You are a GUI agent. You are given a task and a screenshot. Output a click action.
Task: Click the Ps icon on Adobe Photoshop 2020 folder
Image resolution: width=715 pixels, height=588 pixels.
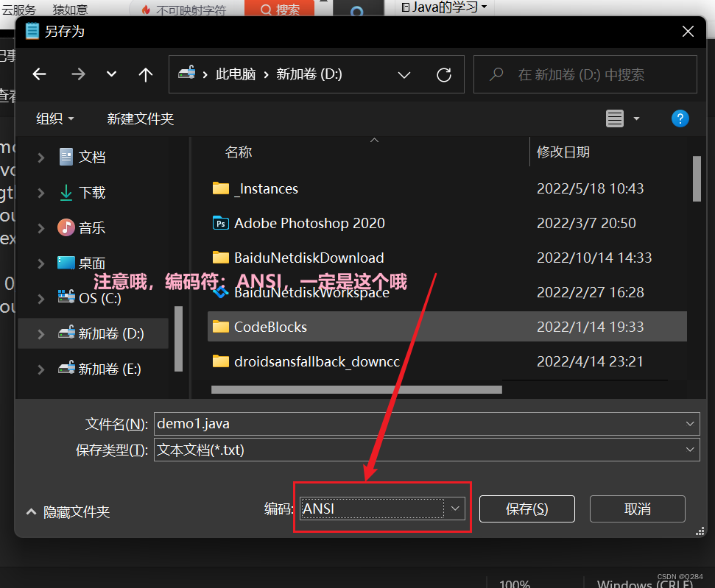(x=221, y=223)
